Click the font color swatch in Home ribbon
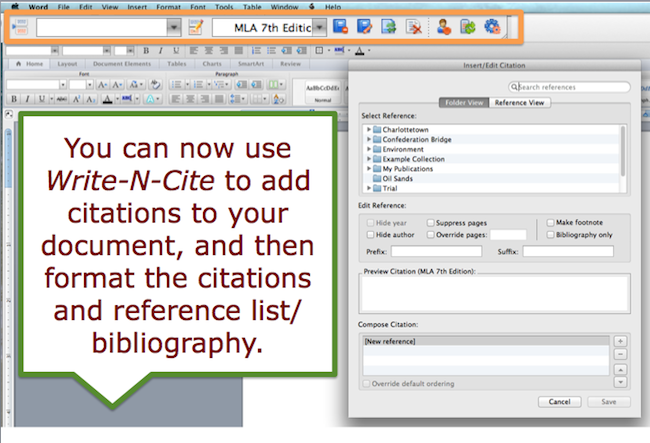The image size is (650, 443). coord(107,99)
